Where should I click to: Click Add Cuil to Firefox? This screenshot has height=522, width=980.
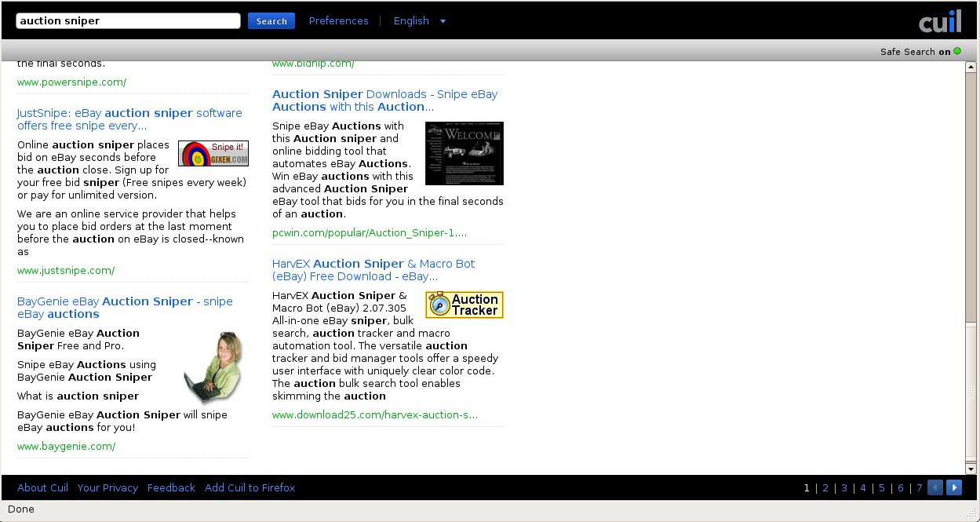(x=250, y=487)
